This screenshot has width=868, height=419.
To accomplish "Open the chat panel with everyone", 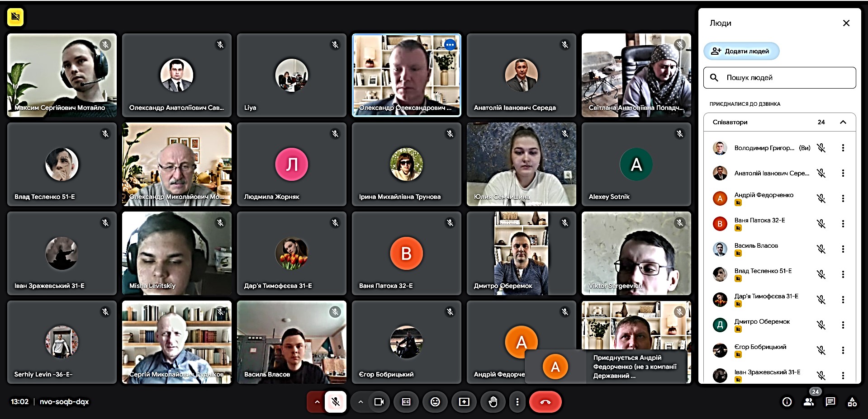I will (830, 402).
